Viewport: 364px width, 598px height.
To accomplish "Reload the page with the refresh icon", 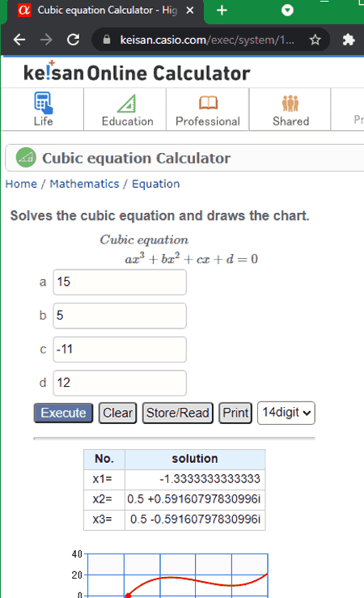I will click(x=73, y=40).
